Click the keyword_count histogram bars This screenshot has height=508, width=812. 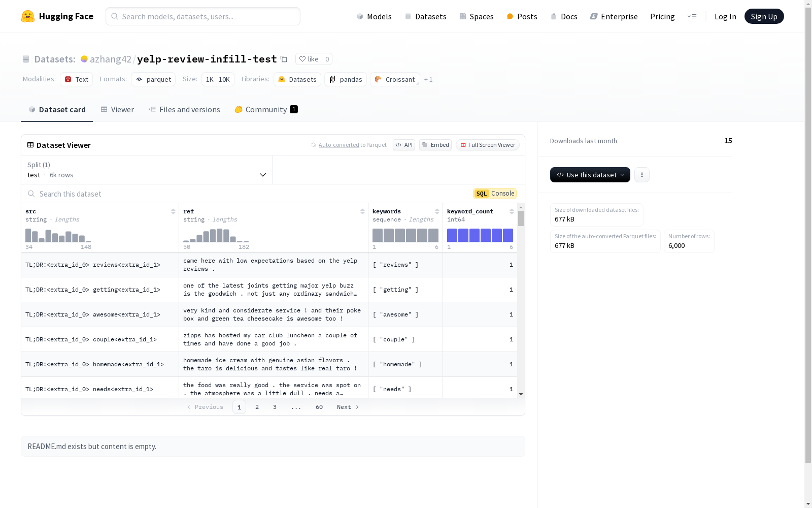[480, 235]
